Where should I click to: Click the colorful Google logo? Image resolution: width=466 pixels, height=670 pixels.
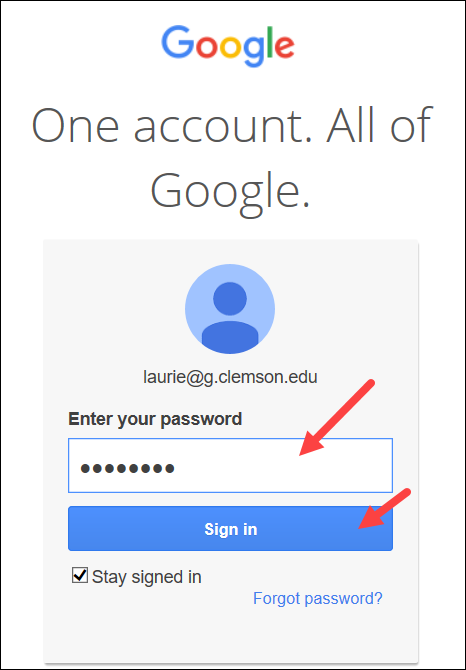point(228,46)
